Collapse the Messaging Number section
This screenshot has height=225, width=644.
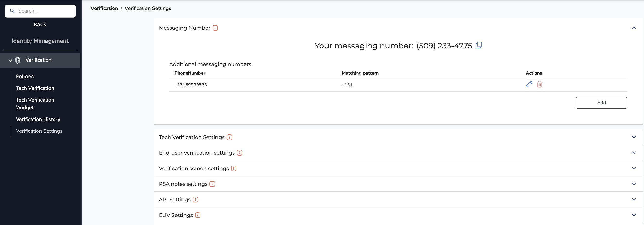[x=634, y=28]
